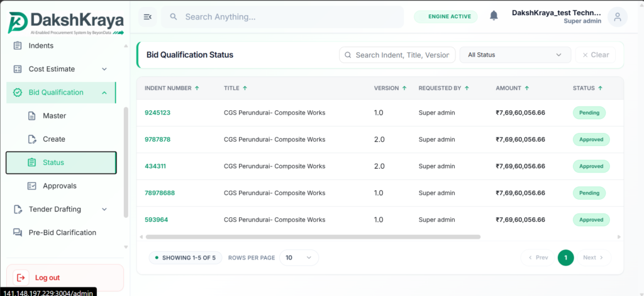Click the 2.0 version cell for 9787878

[379, 139]
